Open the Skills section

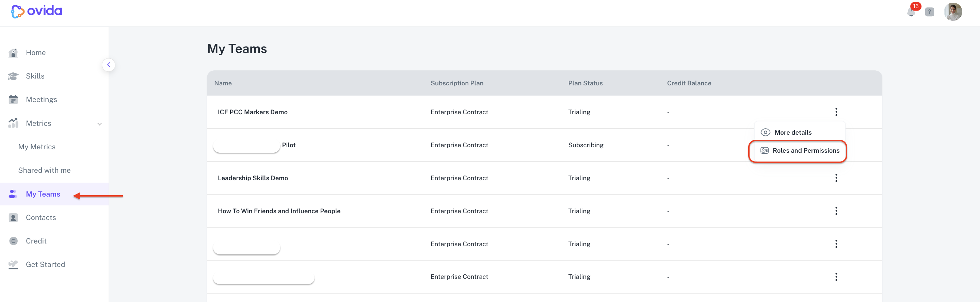35,76
